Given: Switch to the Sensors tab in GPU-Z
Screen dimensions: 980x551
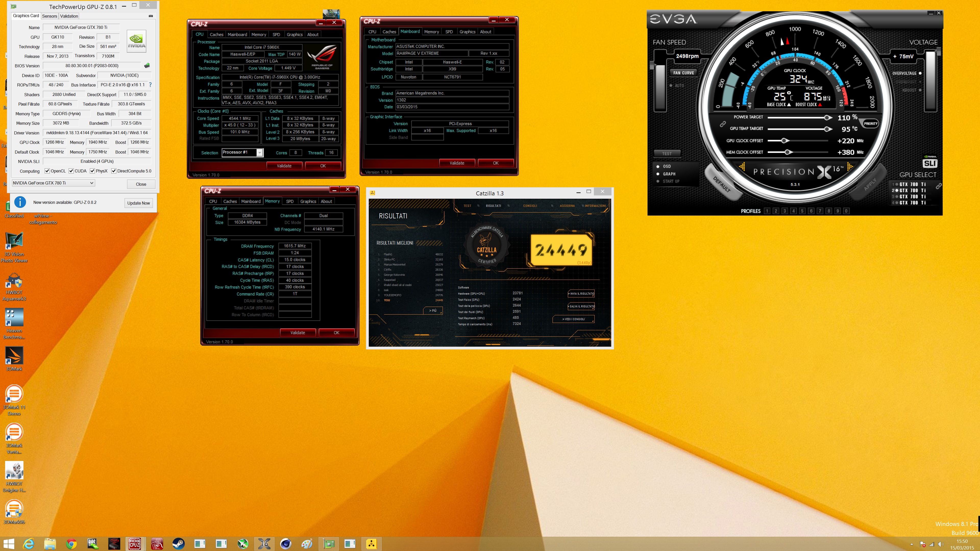Looking at the screenshot, I should (x=50, y=16).
